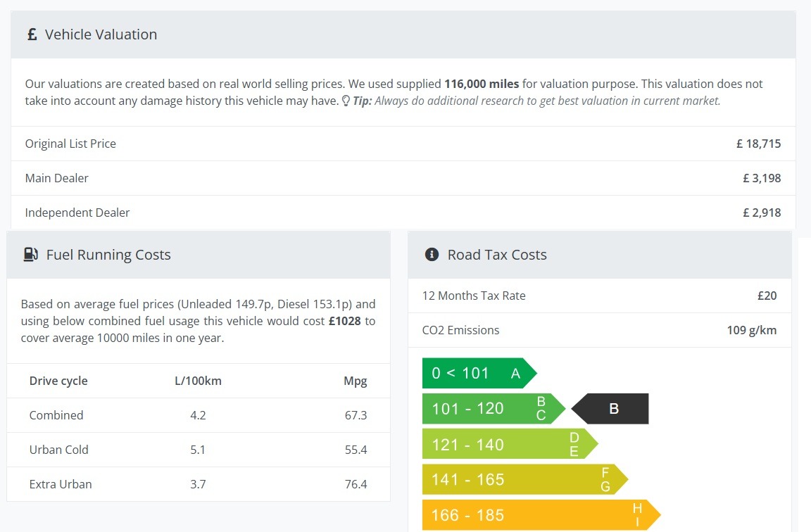Click the Combined drive cycle row label
The height and width of the screenshot is (532, 811).
pos(56,416)
